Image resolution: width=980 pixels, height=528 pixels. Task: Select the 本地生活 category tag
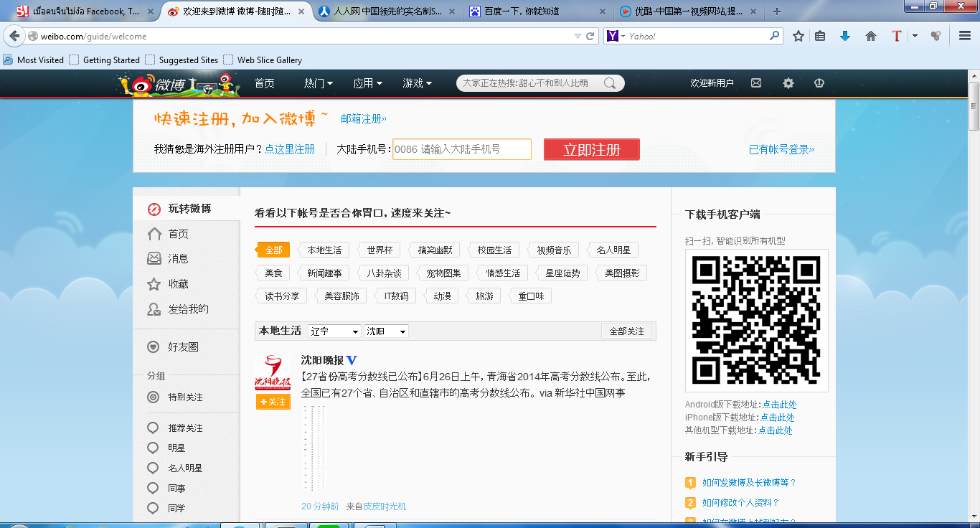tap(324, 250)
